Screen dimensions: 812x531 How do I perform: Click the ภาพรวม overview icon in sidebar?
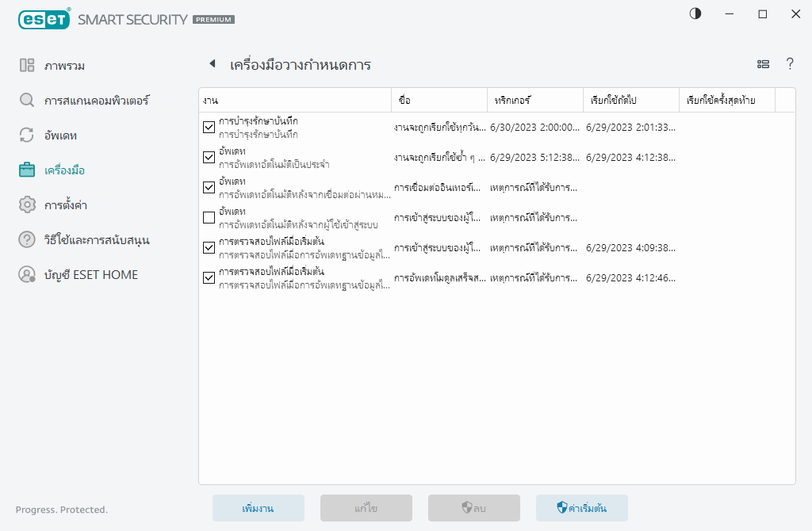tap(27, 65)
